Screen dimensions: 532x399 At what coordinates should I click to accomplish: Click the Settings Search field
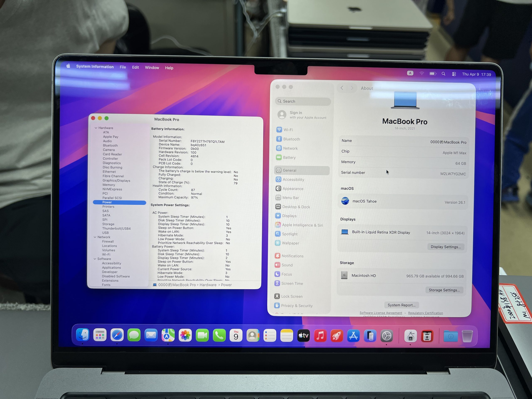tap(303, 101)
